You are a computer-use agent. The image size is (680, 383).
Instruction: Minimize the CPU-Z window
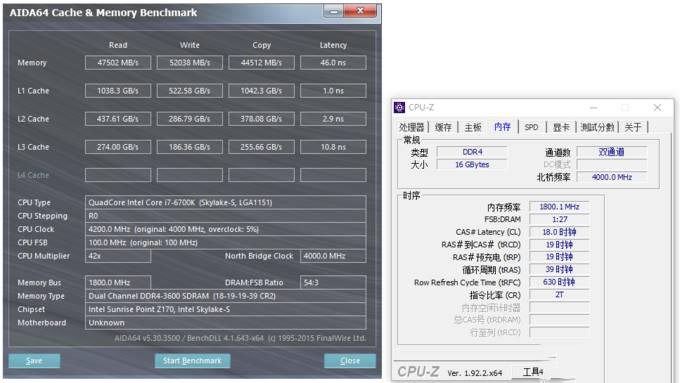point(594,108)
